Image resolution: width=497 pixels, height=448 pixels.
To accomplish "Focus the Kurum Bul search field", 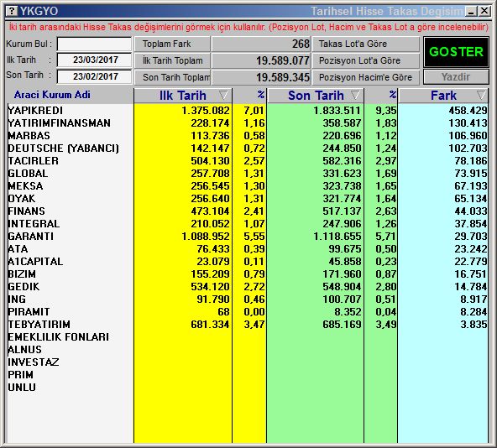I will tap(94, 44).
